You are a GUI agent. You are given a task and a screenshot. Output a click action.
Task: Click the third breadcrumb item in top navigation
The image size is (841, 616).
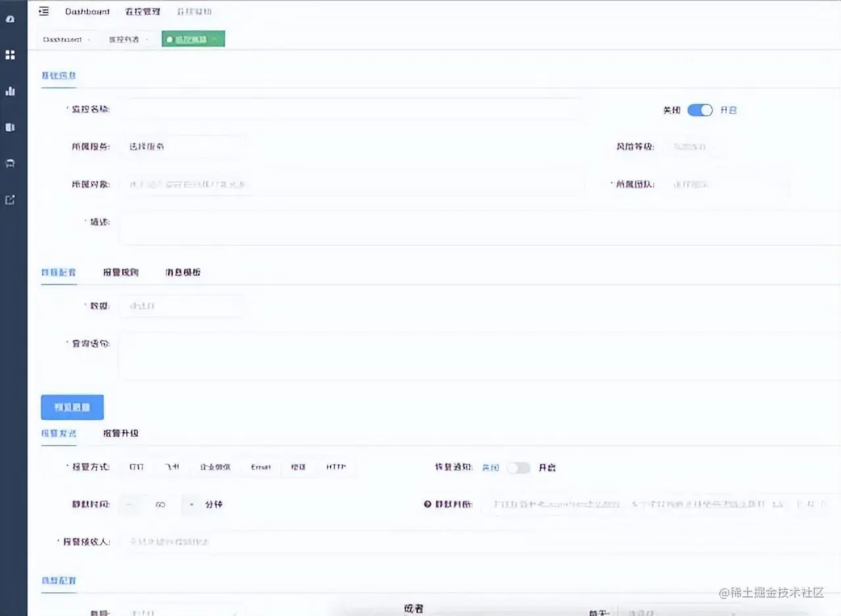tap(194, 12)
